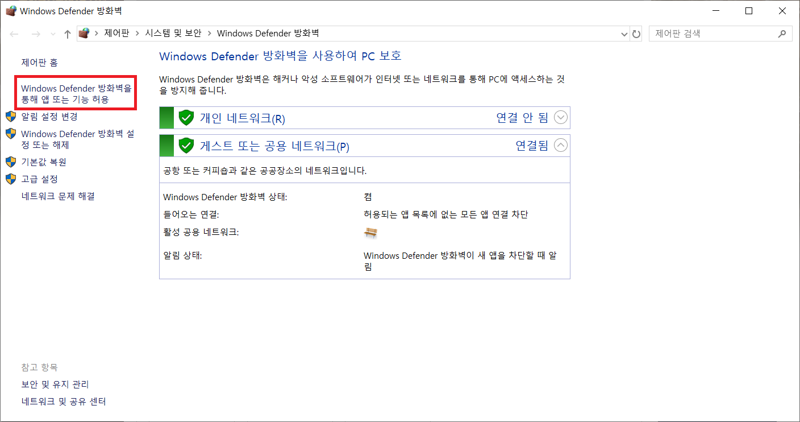This screenshot has width=800, height=422.
Task: Open 'Windows Defender 방화벽을 통해 앱 또는 기능 허용' link
Action: pos(76,94)
